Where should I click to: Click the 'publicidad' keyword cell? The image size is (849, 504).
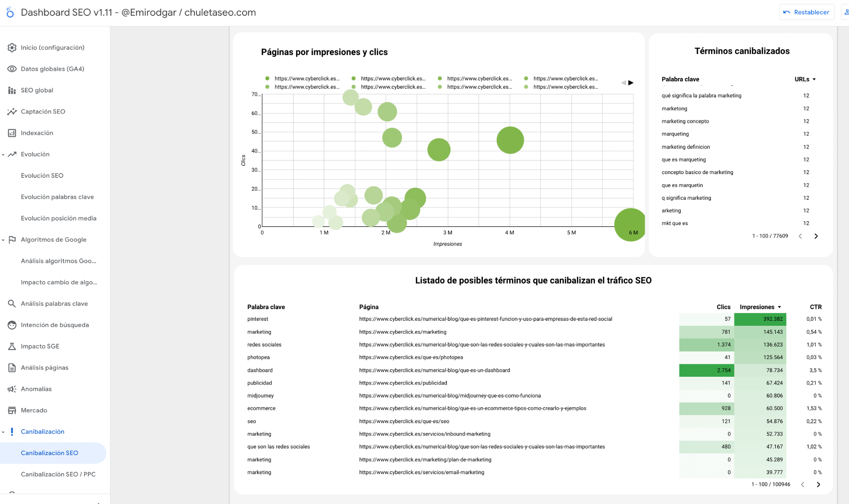click(260, 383)
